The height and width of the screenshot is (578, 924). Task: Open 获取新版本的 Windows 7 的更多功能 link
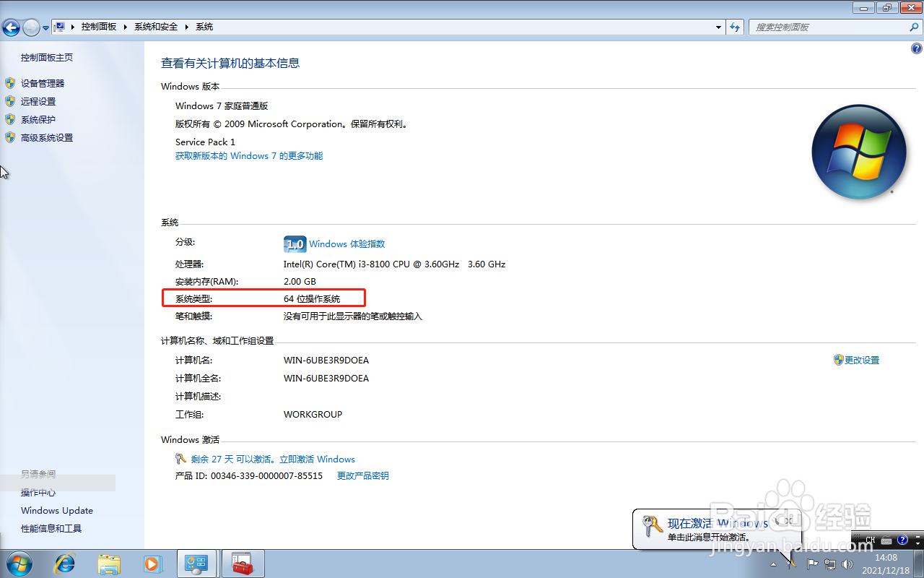249,155
